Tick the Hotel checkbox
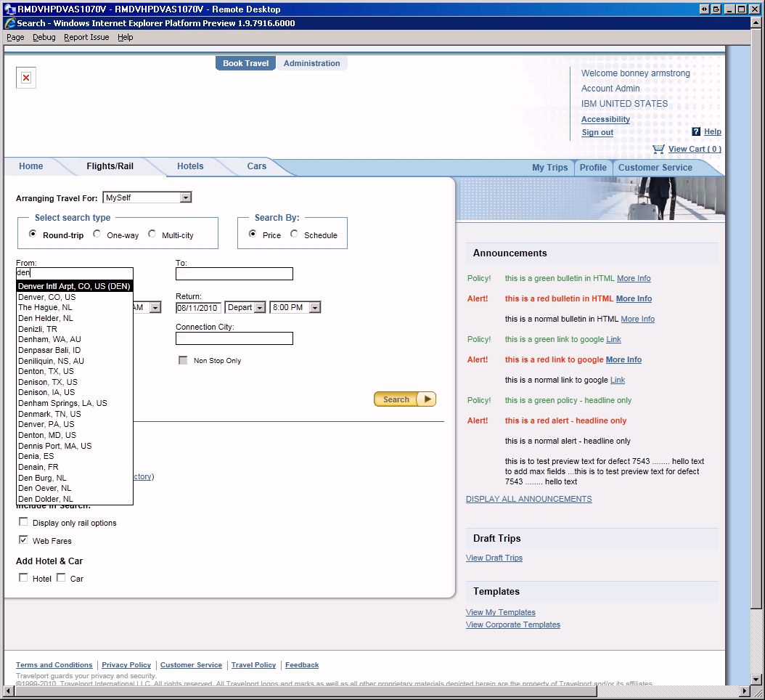The width and height of the screenshot is (765, 700). (x=23, y=578)
